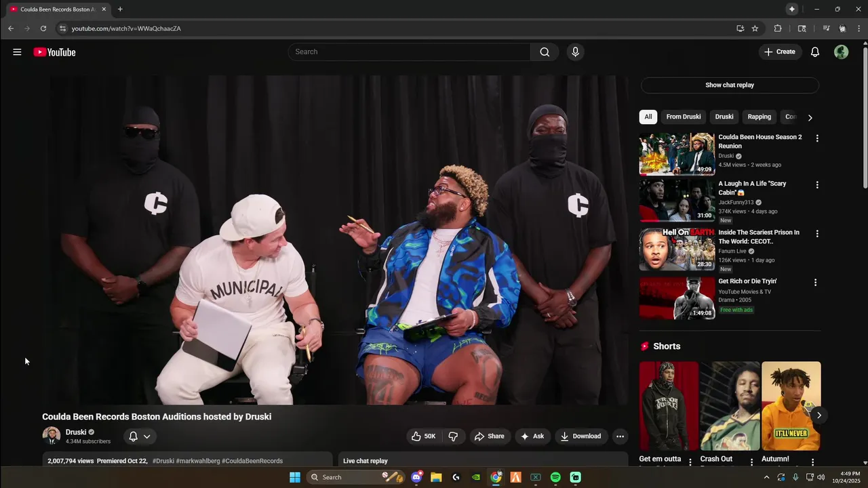Open options for Inside The Scariest Prison video
This screenshot has width=868, height=488.
[817, 234]
